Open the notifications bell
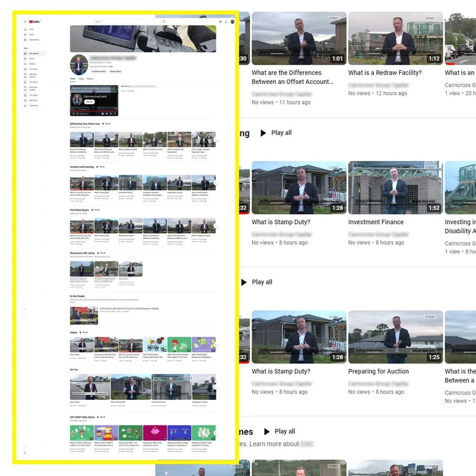The image size is (476, 476). coord(226,22)
